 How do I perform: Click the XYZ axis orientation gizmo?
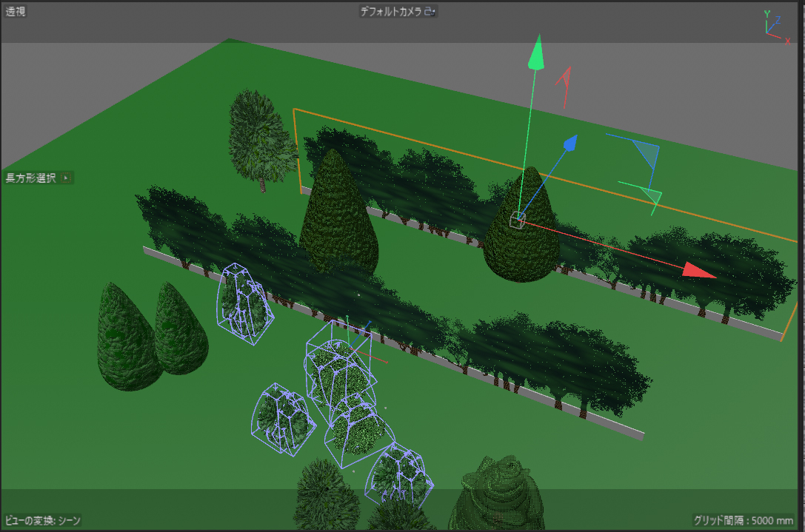tap(775, 25)
